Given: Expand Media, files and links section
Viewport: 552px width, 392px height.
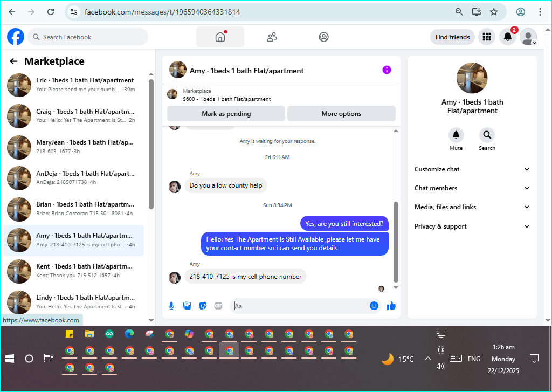Looking at the screenshot, I should tap(472, 207).
